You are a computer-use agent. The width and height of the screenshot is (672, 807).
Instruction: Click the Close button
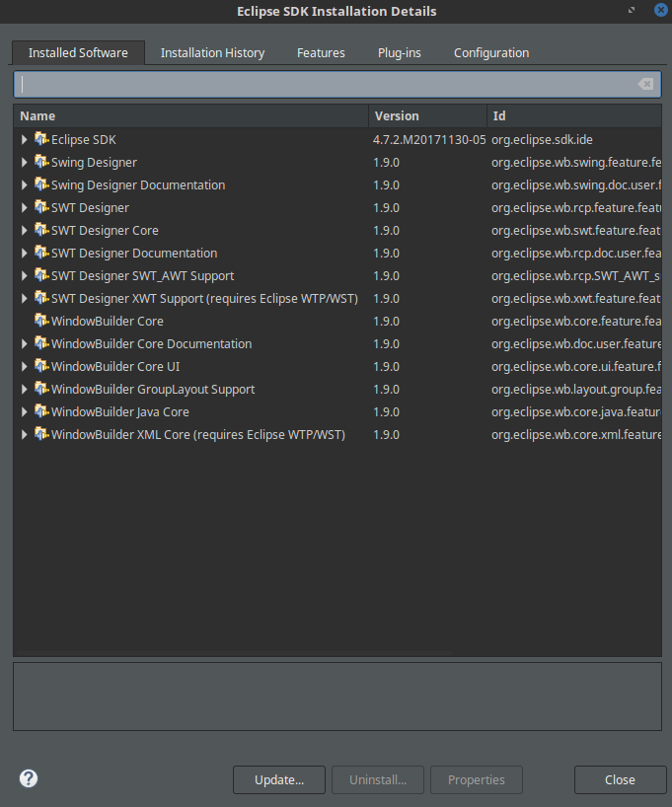tap(620, 779)
